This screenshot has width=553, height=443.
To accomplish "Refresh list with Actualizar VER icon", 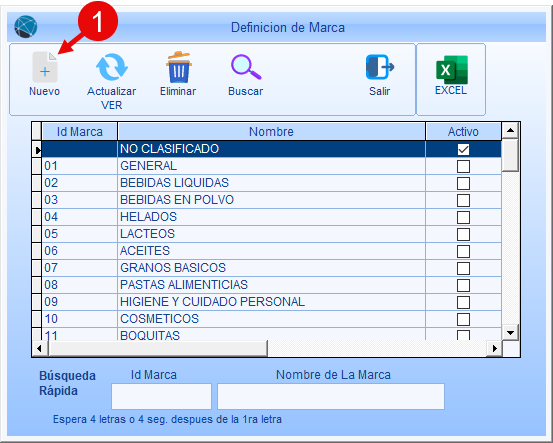I will [111, 67].
